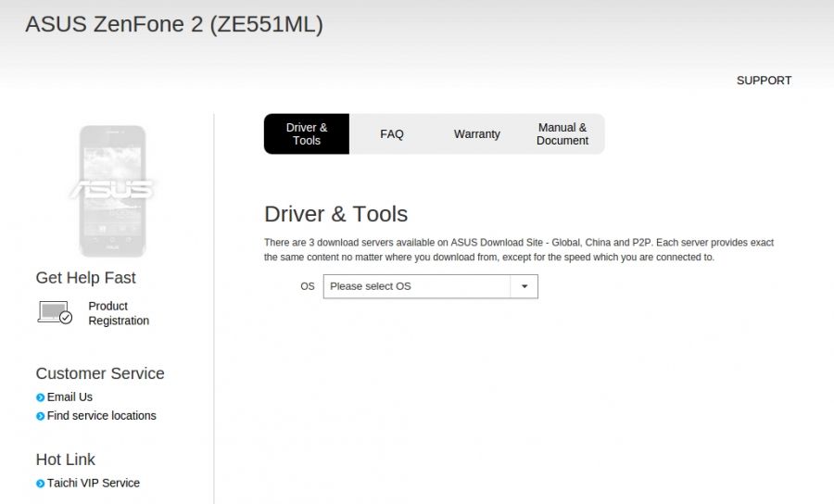The image size is (834, 504).
Task: Open the Please select OS dropdown
Action: pos(430,286)
